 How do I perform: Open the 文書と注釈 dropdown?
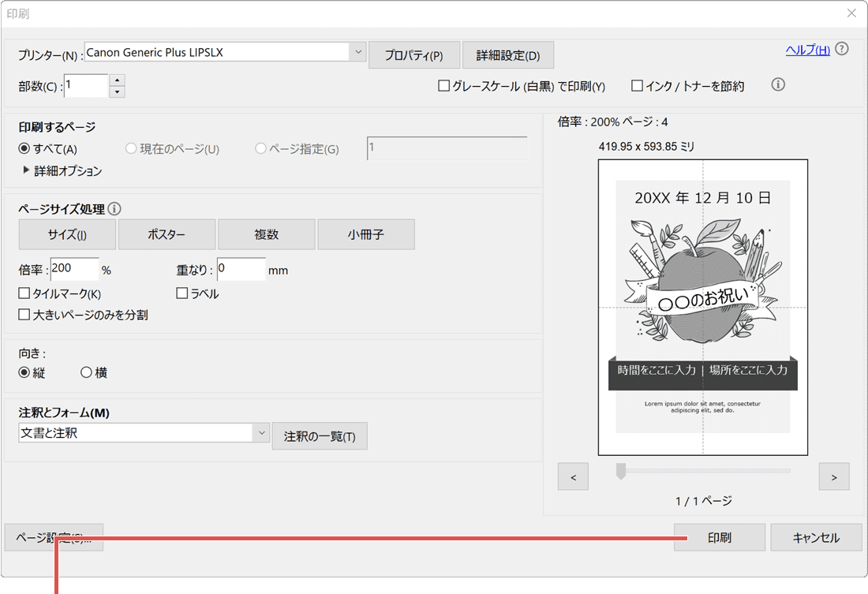click(x=262, y=432)
